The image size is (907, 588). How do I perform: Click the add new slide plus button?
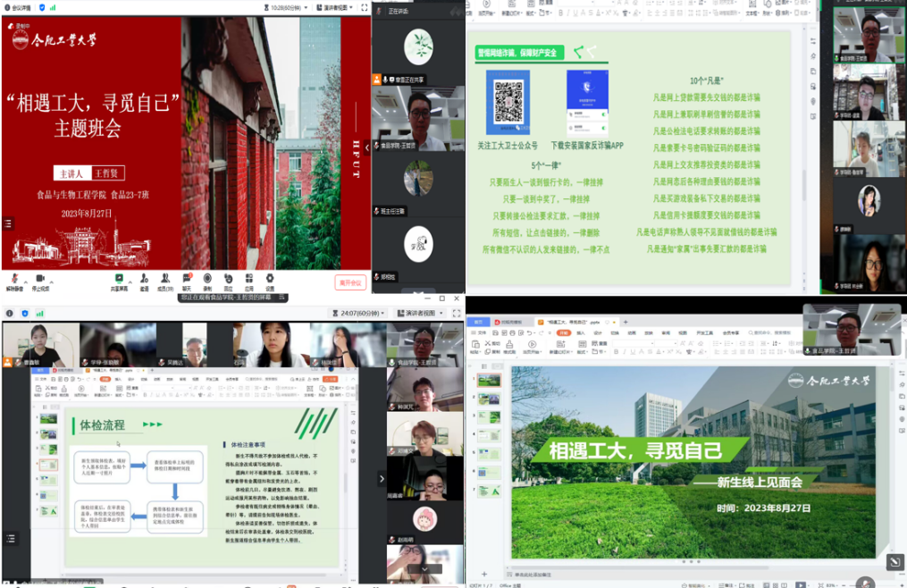[x=483, y=574]
